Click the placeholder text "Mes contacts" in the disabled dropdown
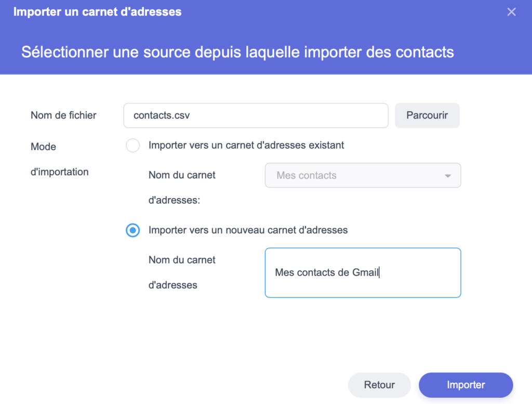Viewport: 532px width, 404px height. pos(307,176)
